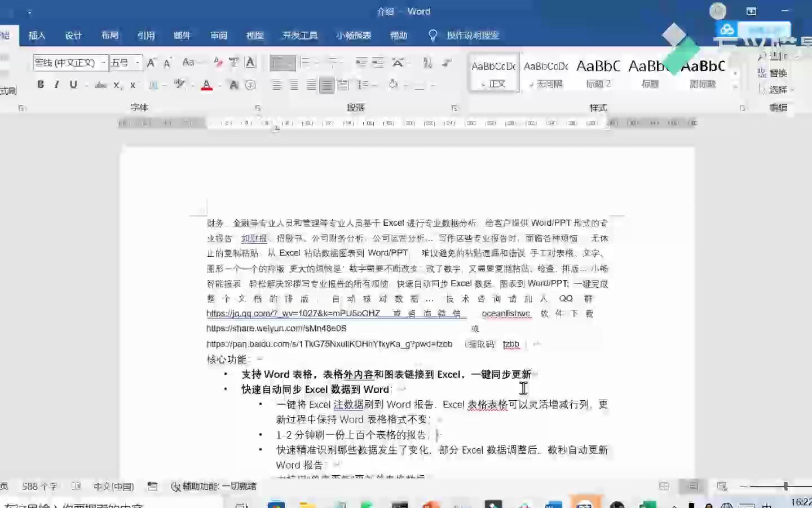Open the phonetic guide tool

(234, 63)
